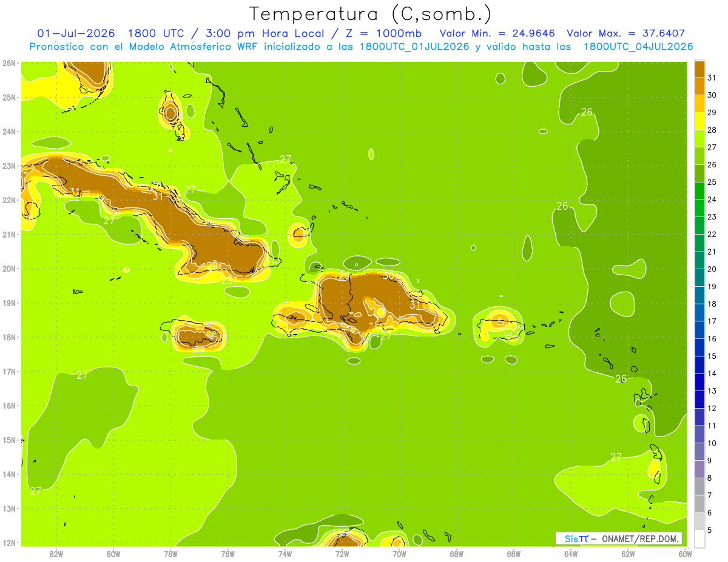Click the Sisπ ONAMET/REP.DOM. logo box

pyautogui.click(x=619, y=538)
